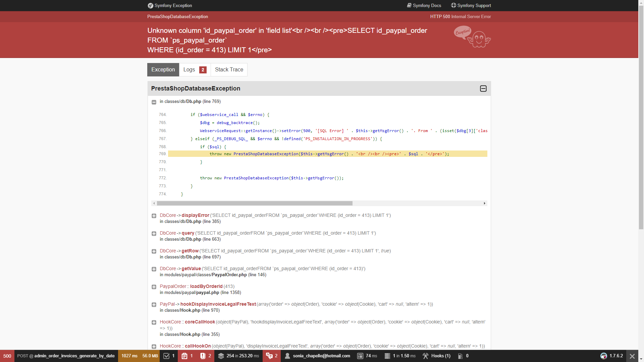644x362 pixels.
Task: Expand the PayPal hookDisplayInvoiceLegalFreeText entry
Action: [x=154, y=305]
